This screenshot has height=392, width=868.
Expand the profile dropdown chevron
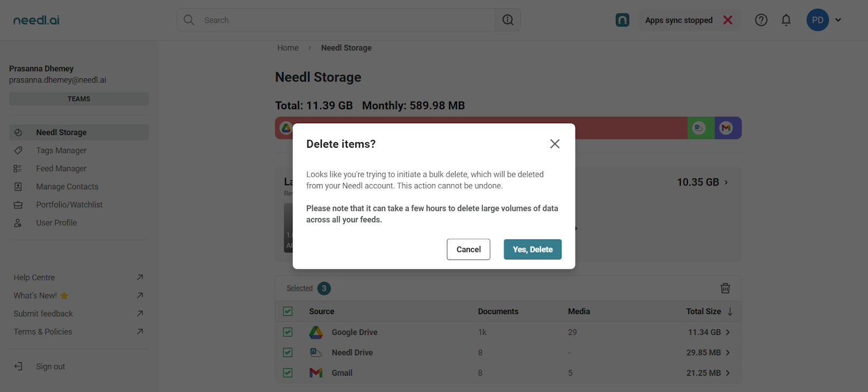coord(838,20)
